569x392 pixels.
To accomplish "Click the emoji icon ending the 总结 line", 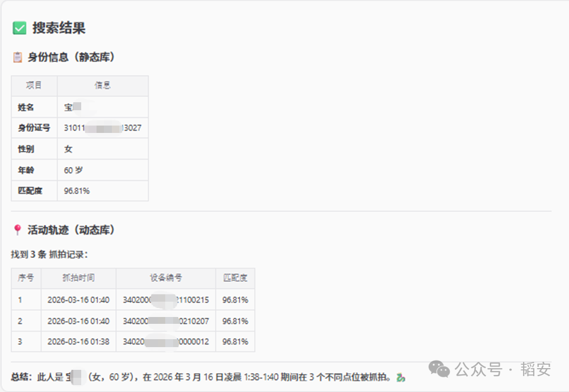I will 400,377.
